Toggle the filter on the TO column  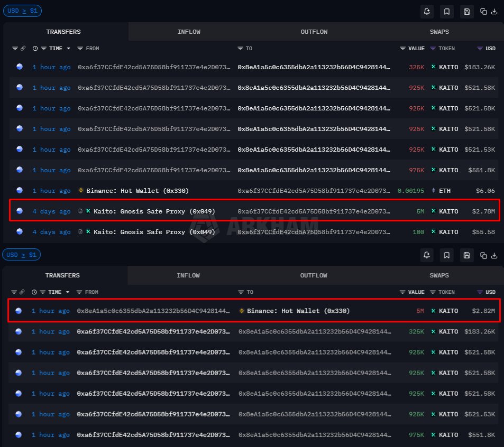click(x=240, y=48)
